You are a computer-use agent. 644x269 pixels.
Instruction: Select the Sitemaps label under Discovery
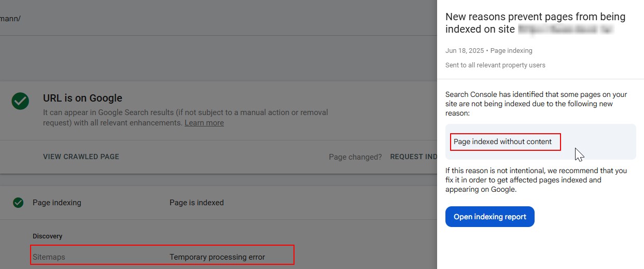(x=49, y=257)
